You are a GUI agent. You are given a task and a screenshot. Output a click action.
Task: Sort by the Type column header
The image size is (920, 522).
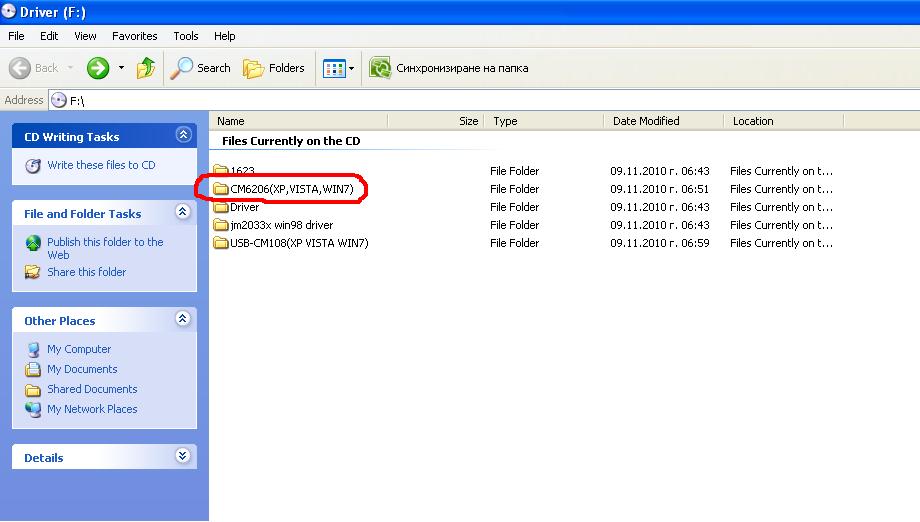coord(544,121)
